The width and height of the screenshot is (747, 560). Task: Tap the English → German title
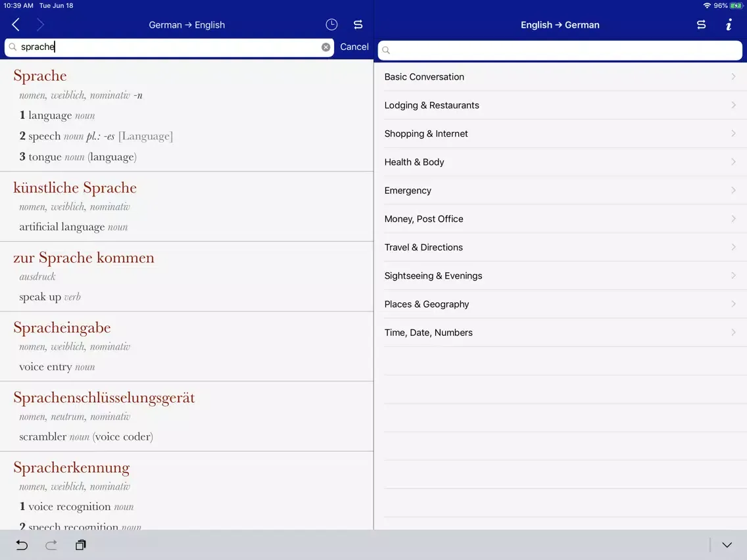tap(560, 25)
